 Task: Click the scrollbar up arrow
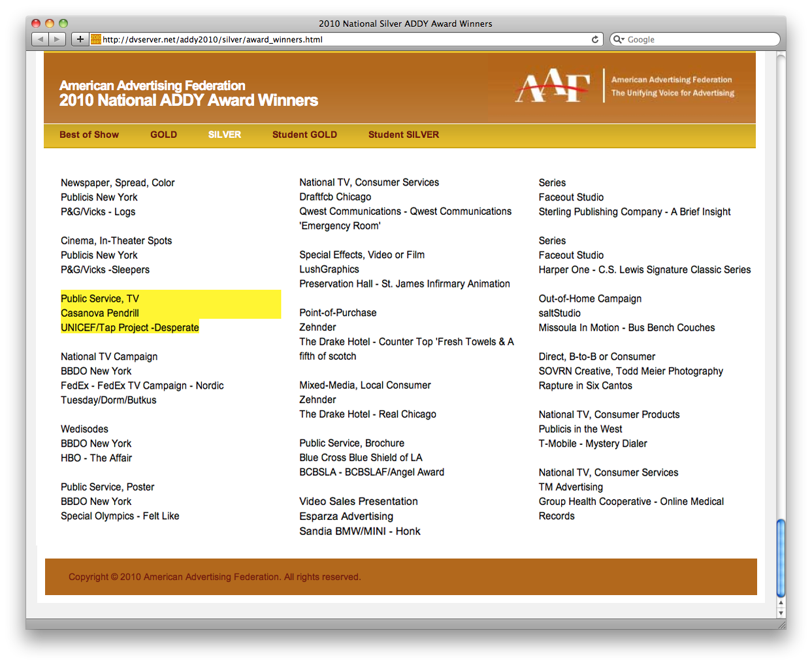click(x=781, y=603)
